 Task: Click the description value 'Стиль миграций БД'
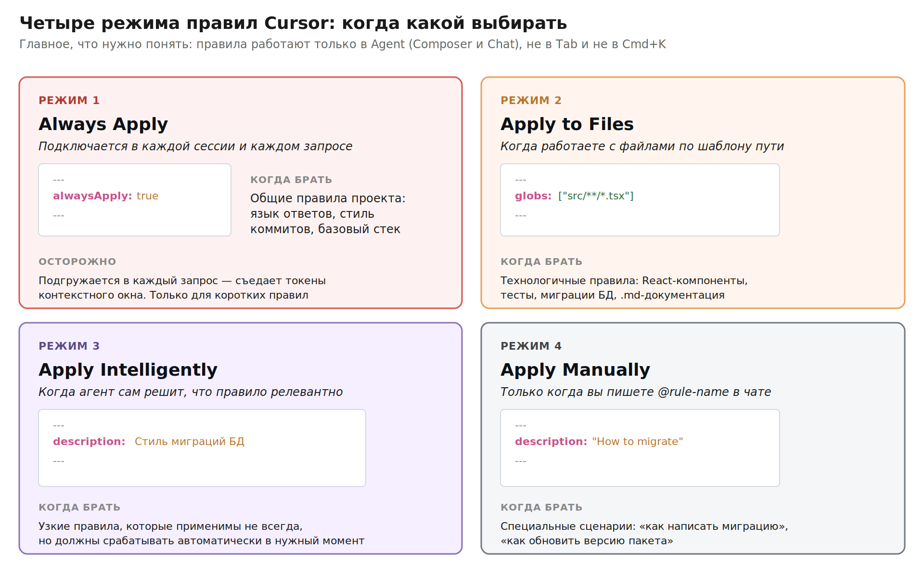click(190, 442)
